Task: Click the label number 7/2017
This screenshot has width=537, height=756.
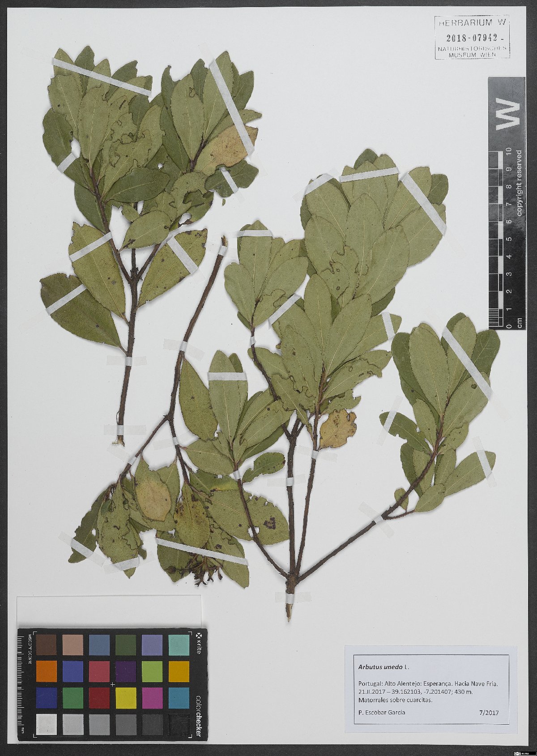Action: tap(489, 713)
